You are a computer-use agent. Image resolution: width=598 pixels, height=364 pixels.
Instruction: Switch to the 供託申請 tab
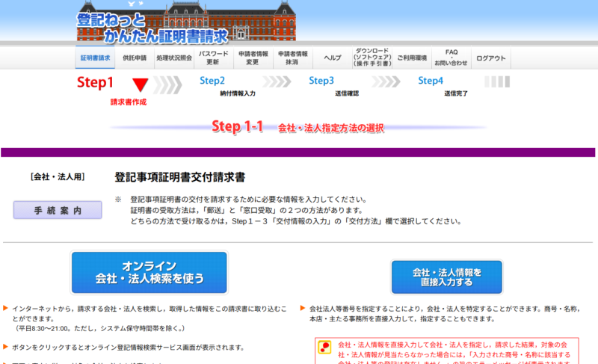(135, 58)
